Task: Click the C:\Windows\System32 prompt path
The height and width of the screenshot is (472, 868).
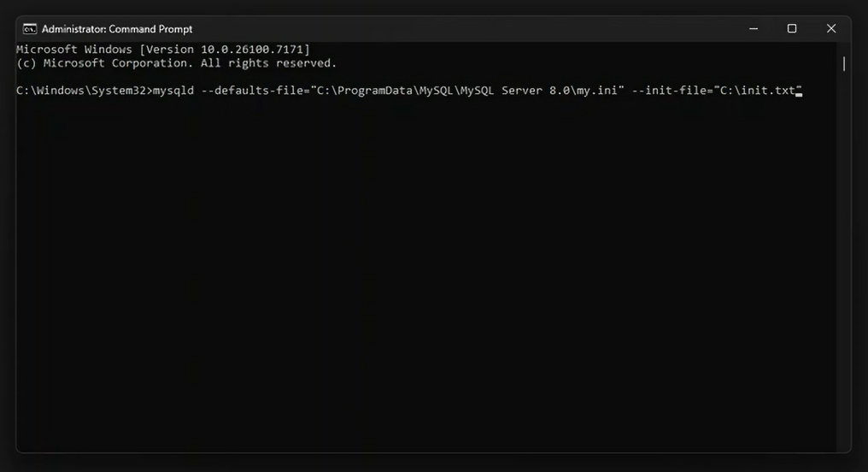Action: click(x=81, y=91)
